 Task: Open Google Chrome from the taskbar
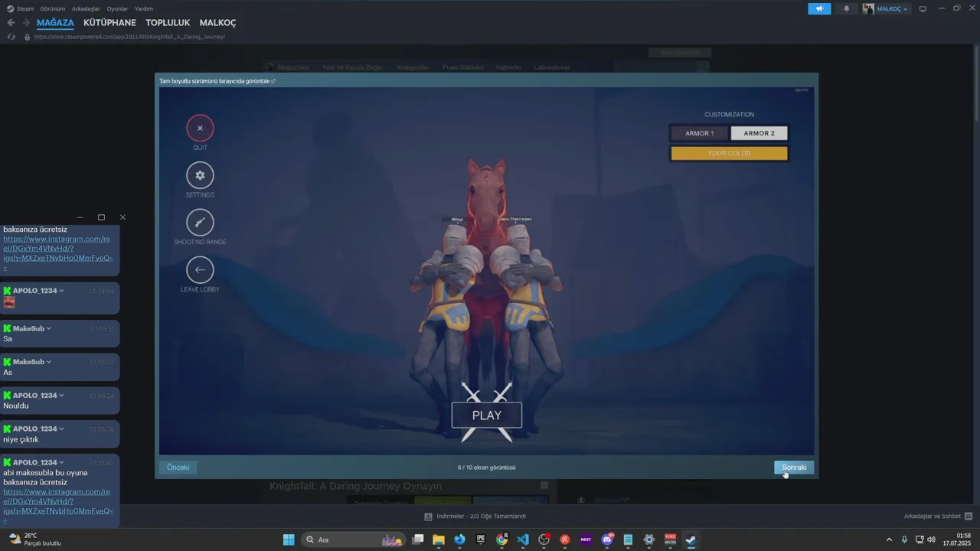501,540
